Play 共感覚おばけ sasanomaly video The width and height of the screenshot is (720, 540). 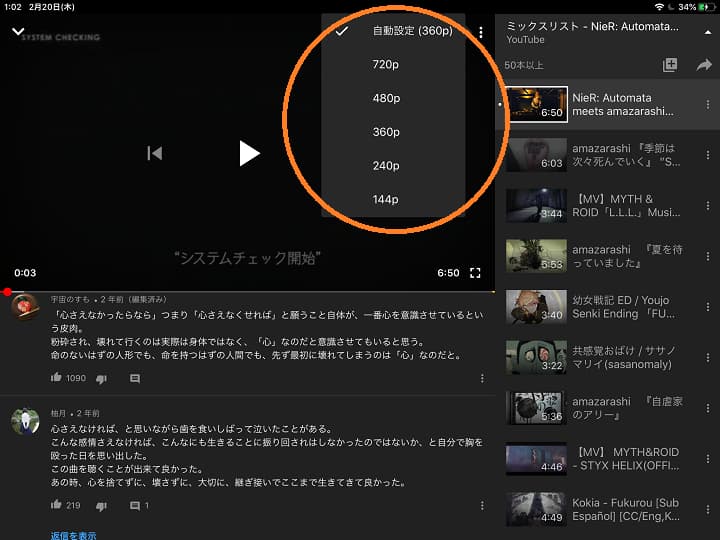[x=536, y=357]
